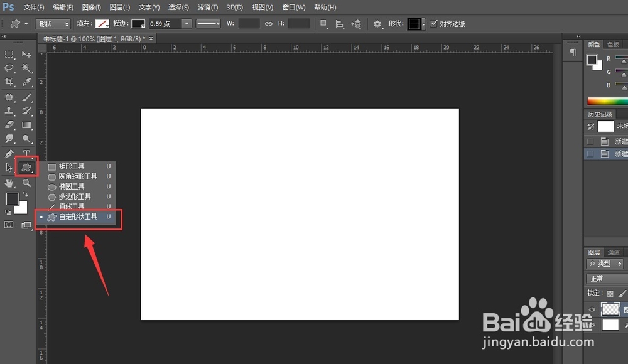
Task: Switch to the 通道 tab
Action: point(613,252)
